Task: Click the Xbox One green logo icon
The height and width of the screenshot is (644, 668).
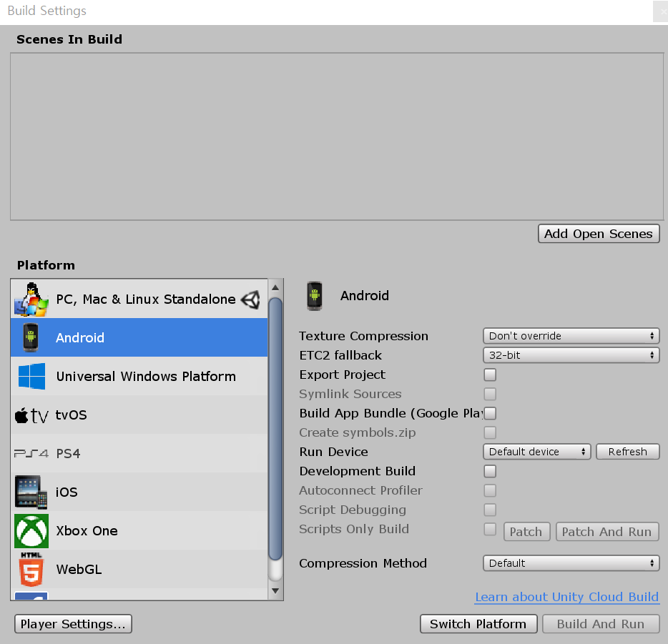Action: point(31,531)
